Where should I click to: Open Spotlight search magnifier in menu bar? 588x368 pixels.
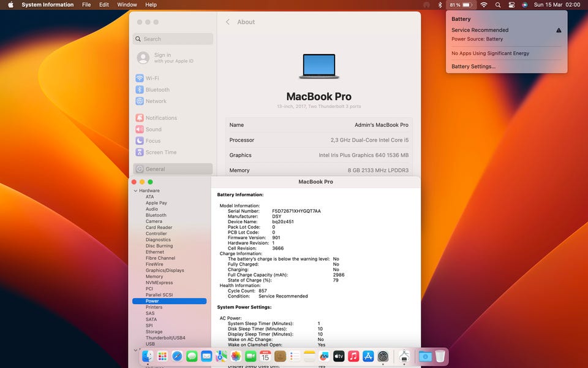pyautogui.click(x=498, y=5)
